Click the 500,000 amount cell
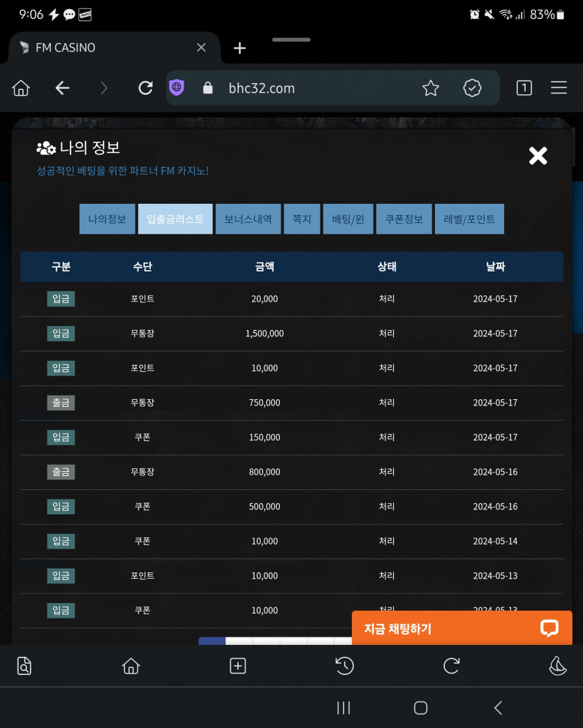The width and height of the screenshot is (583, 728). (x=265, y=507)
